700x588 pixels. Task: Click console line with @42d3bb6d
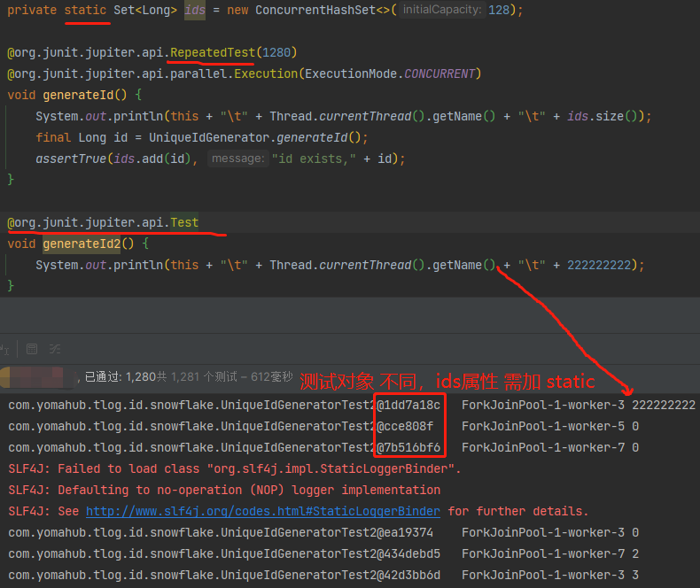coord(323,575)
